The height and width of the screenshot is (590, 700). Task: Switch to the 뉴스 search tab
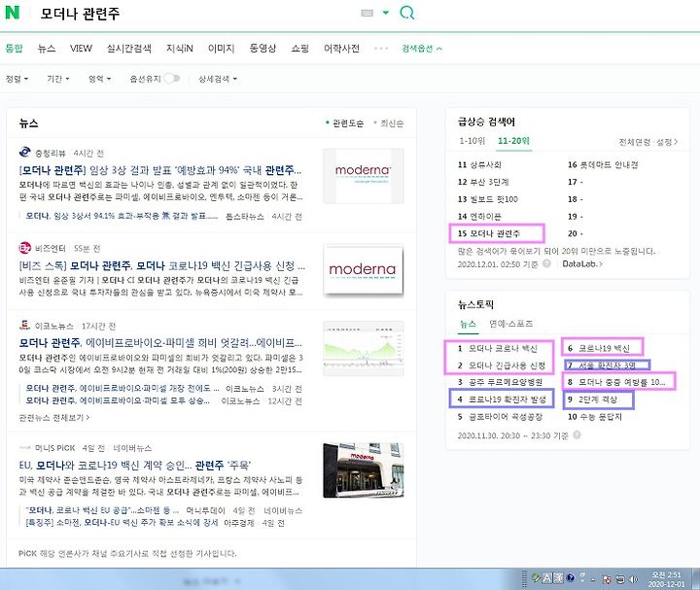(x=47, y=49)
